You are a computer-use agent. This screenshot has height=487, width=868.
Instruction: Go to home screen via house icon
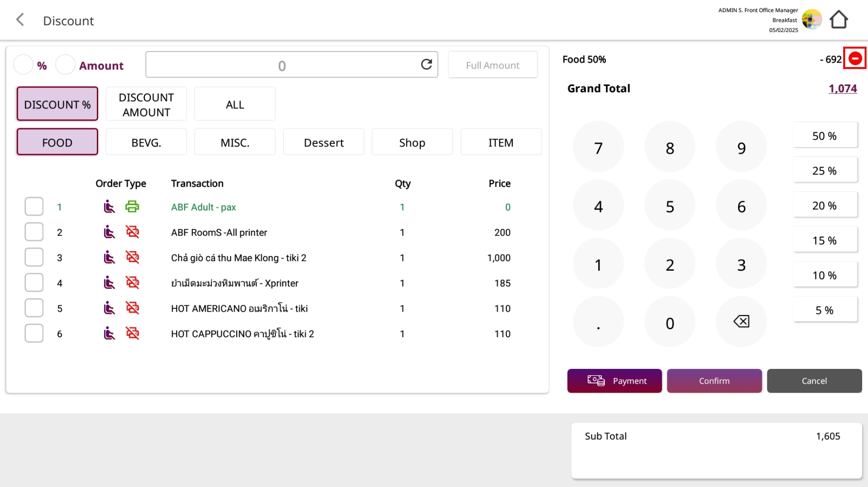[x=838, y=20]
